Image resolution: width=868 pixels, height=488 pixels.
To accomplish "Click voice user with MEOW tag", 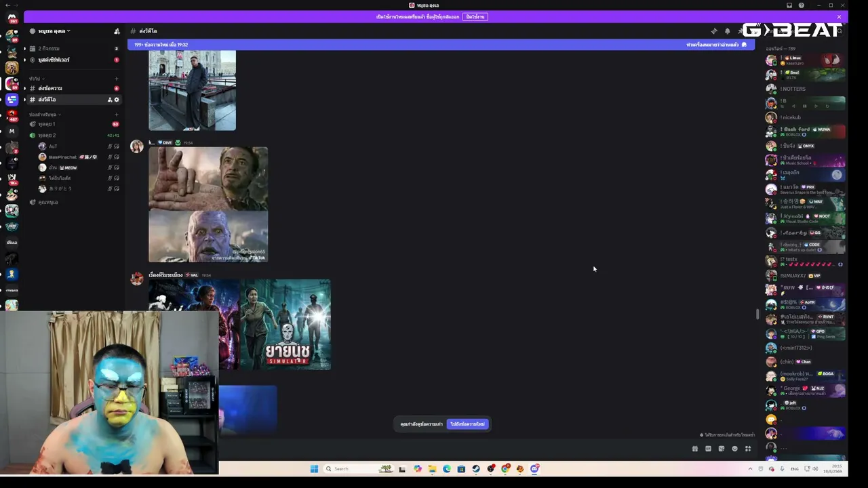I will tap(80, 167).
